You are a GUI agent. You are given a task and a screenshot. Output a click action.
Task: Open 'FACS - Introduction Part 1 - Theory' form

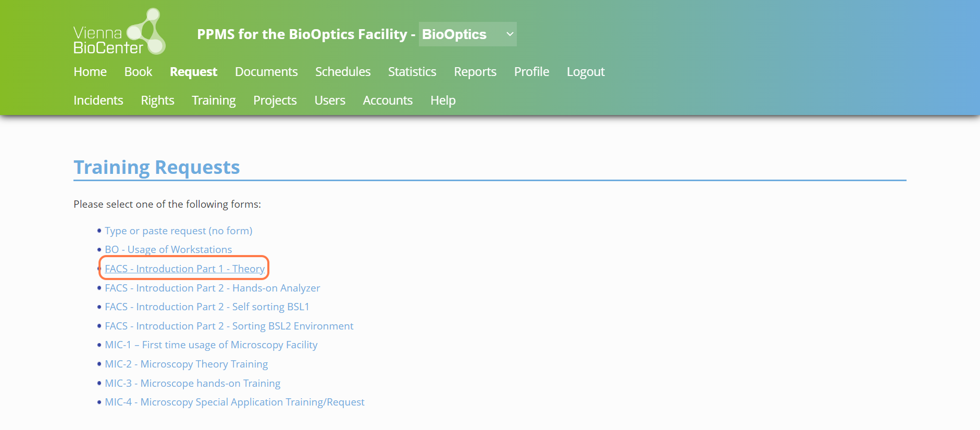(185, 269)
